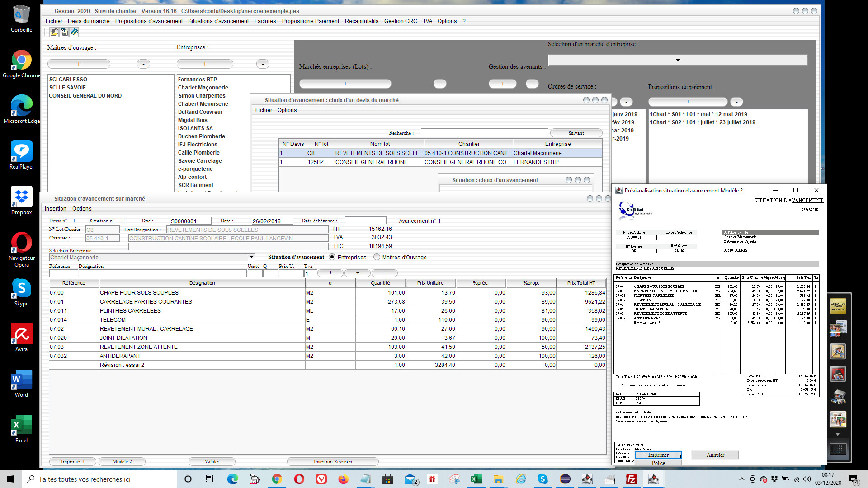The width and height of the screenshot is (868, 488).
Task: Click the Recherche input field
Action: point(484,133)
